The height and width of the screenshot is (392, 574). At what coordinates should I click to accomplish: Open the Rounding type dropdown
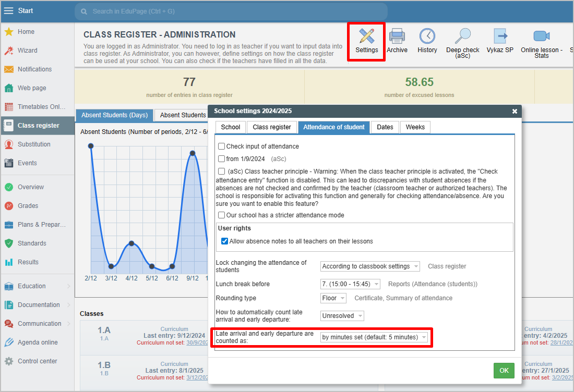point(333,298)
